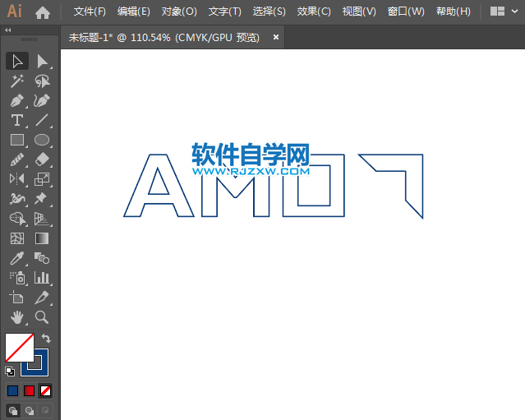525x420 pixels.
Task: Select the Selection tool (black arrow)
Action: tap(17, 62)
